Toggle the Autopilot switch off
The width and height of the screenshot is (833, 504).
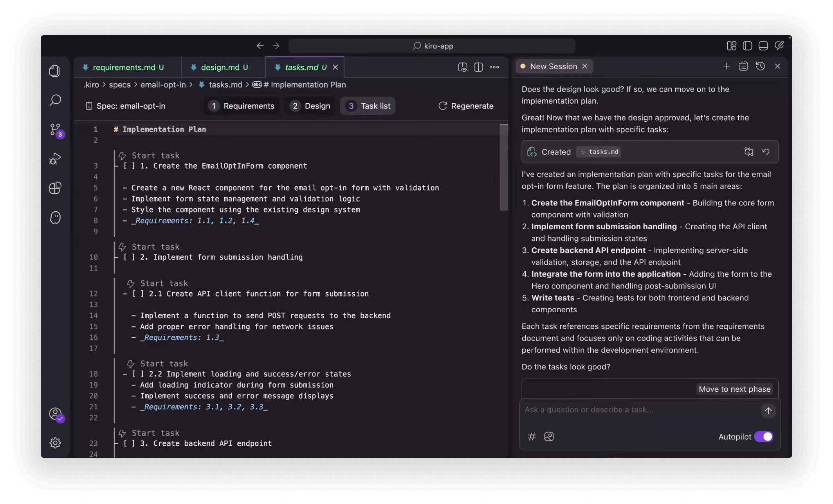pos(763,437)
